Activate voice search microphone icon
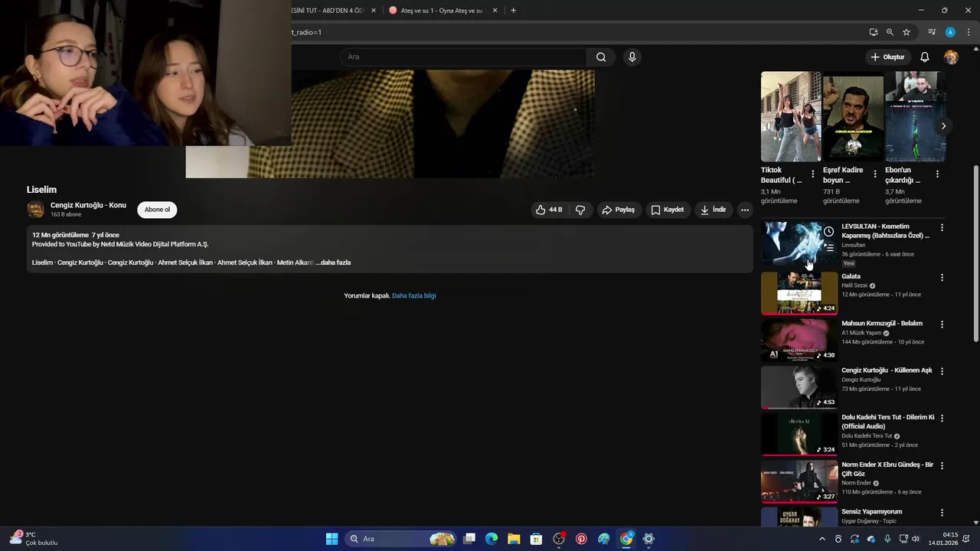The image size is (980, 551). 632,57
